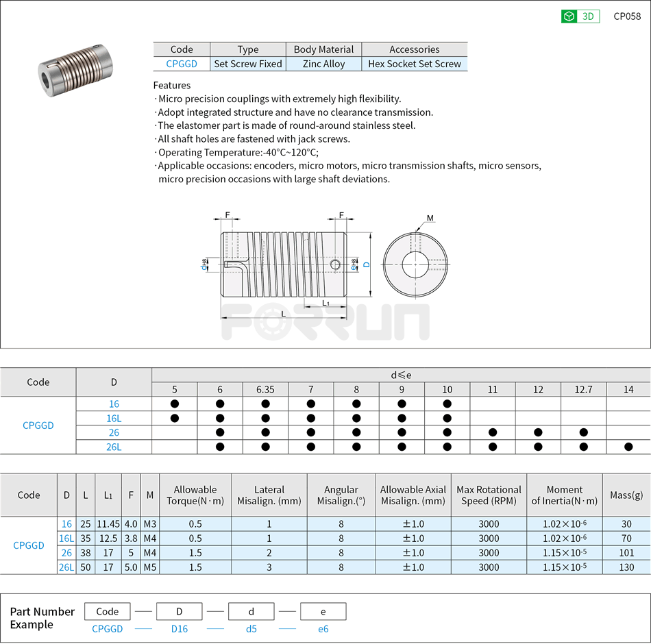This screenshot has height=644, width=651.
Task: Click the green 3D model icon
Action: point(580,16)
